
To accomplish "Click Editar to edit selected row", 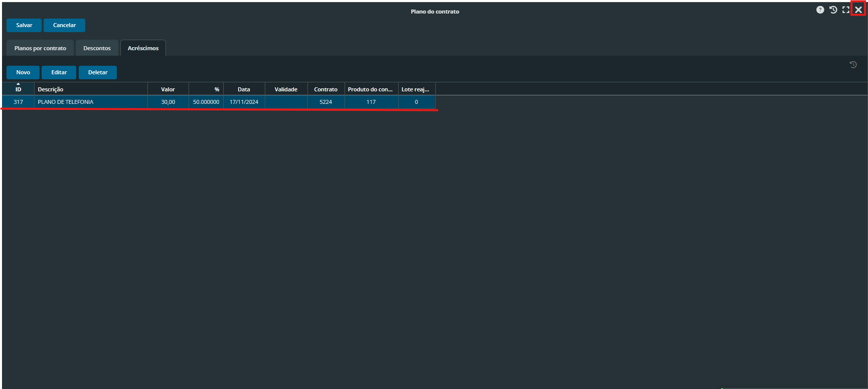I will point(59,72).
